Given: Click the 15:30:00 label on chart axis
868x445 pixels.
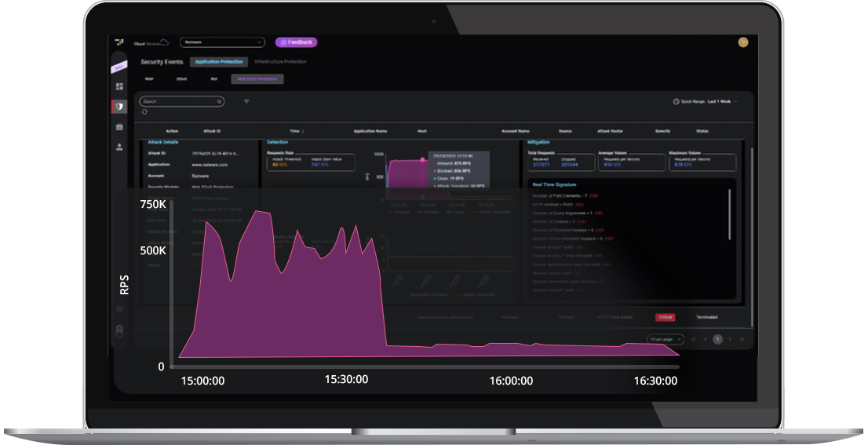Looking at the screenshot, I should [346, 380].
